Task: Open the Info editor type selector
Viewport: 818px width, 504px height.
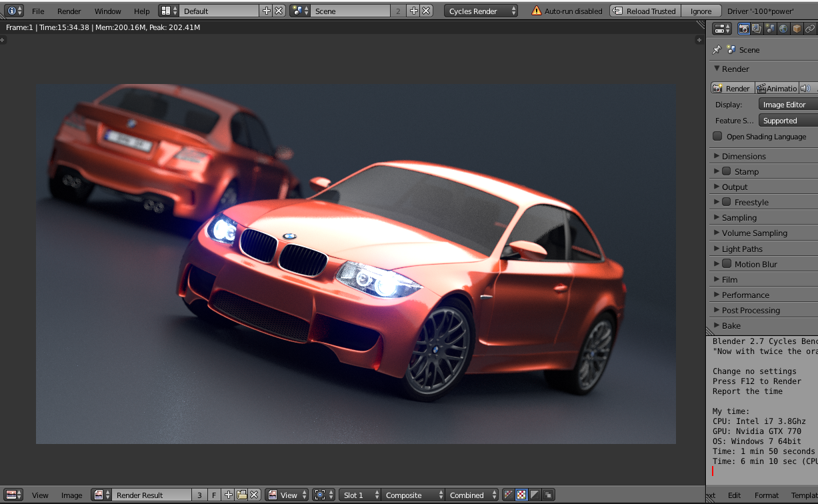Action: click(14, 11)
